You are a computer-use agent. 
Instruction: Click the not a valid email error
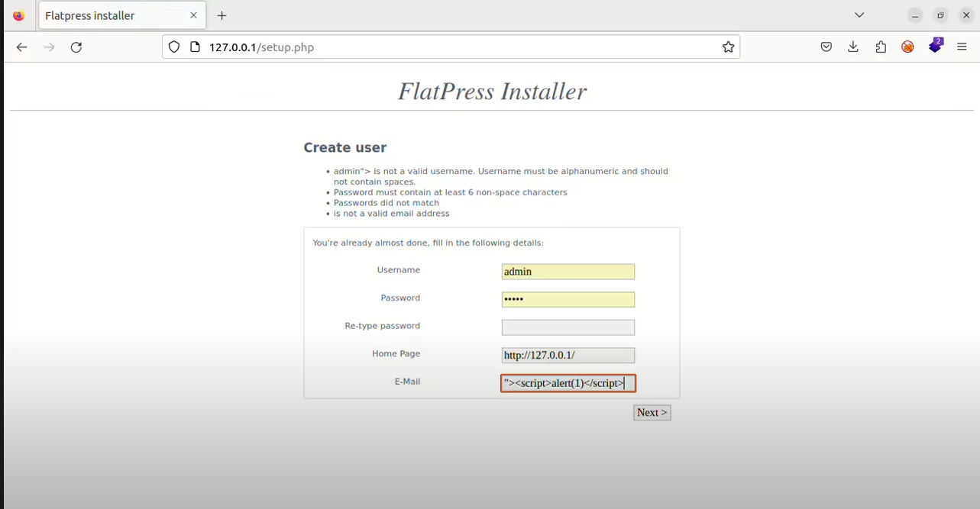tap(391, 214)
